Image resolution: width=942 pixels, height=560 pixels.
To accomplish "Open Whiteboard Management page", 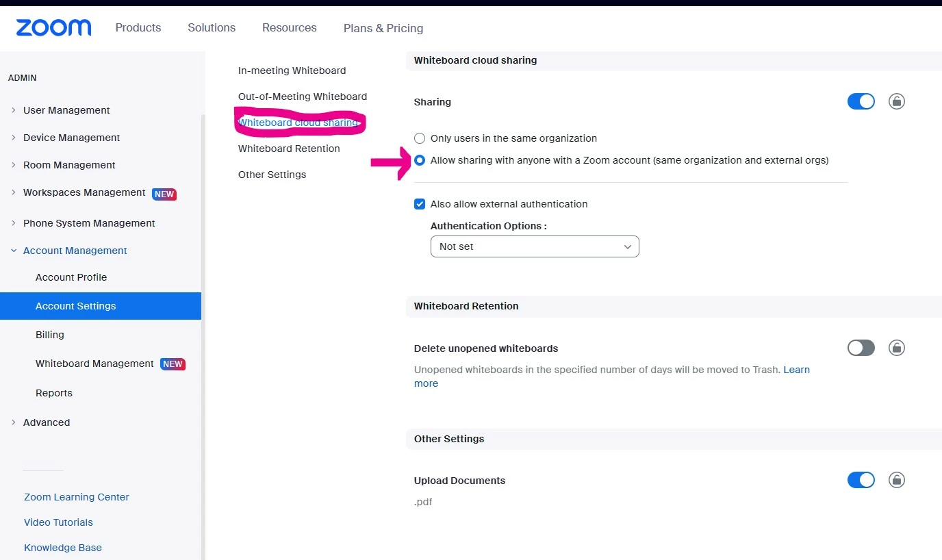I will coord(94,364).
